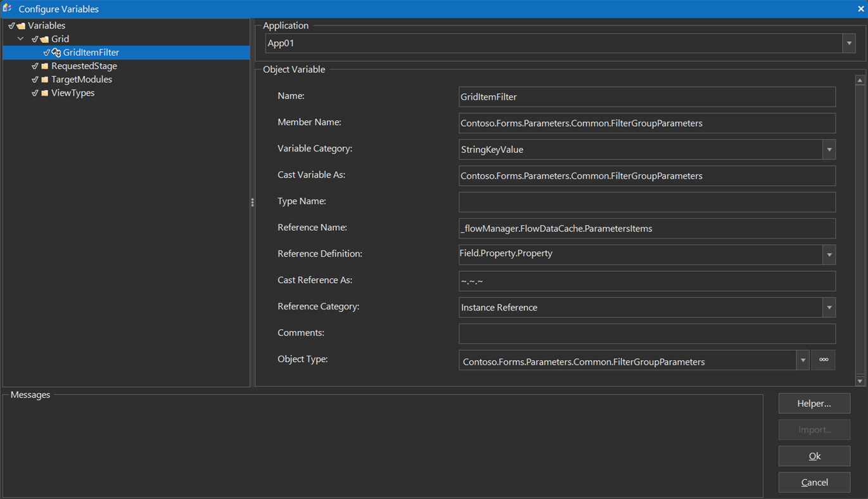This screenshot has width=868, height=499.
Task: Select the ViewTypes tree item
Action: [x=73, y=93]
